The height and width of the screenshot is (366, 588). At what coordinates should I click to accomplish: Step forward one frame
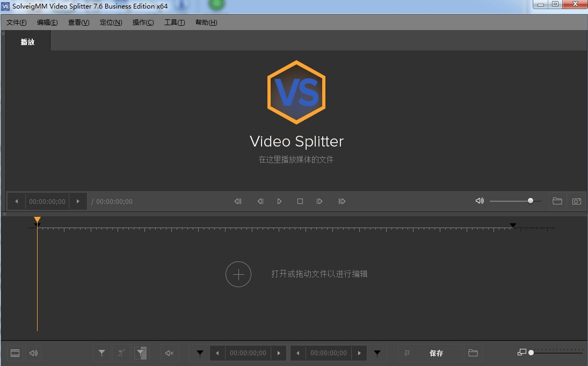[320, 201]
